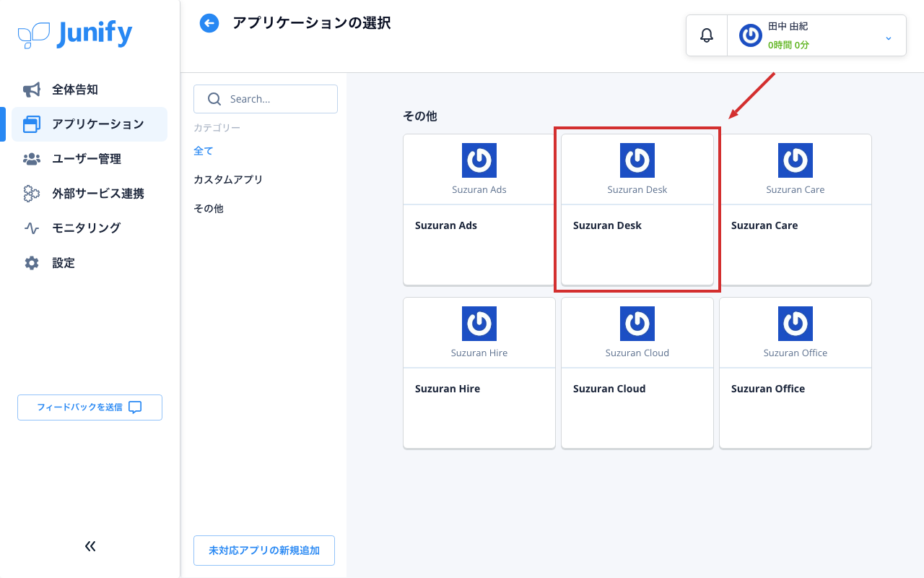The height and width of the screenshot is (578, 924).
Task: Click the Suzuran Care power logo
Action: (x=796, y=160)
